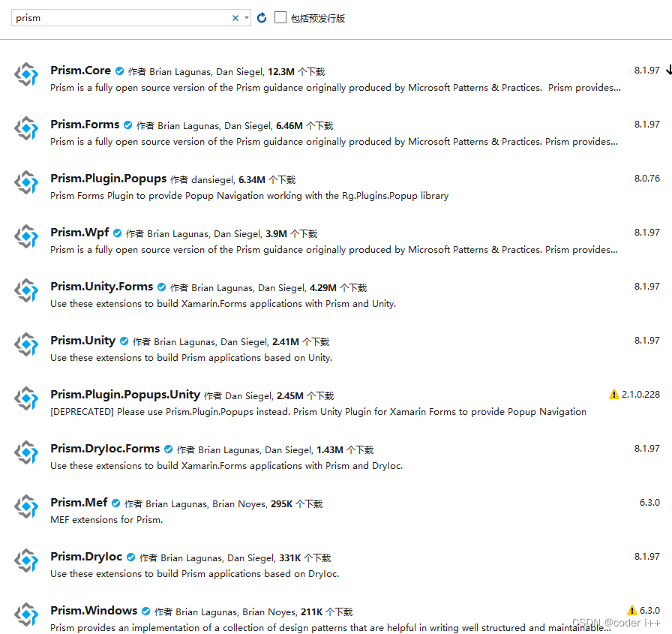Click verified badge next to Prism.Forms
Image resolution: width=672 pixels, height=634 pixels.
[x=128, y=125]
